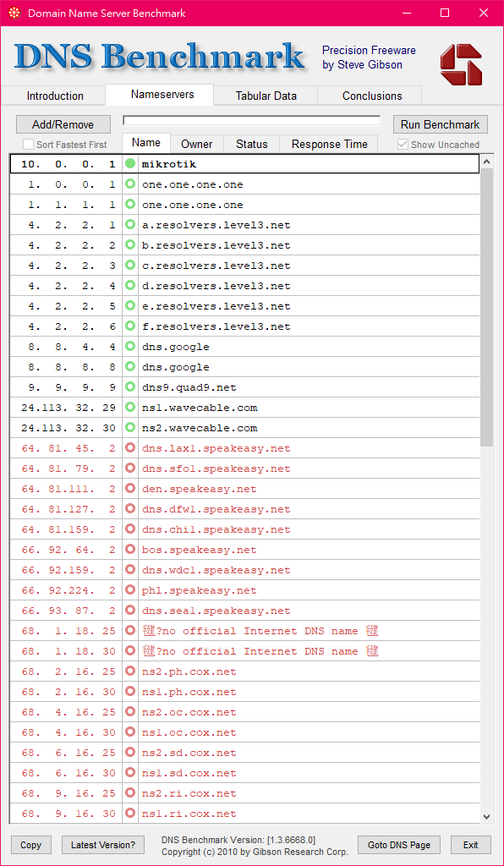The image size is (504, 866).
Task: Click the status circle for ns1.wavecable.com
Action: coord(130,407)
